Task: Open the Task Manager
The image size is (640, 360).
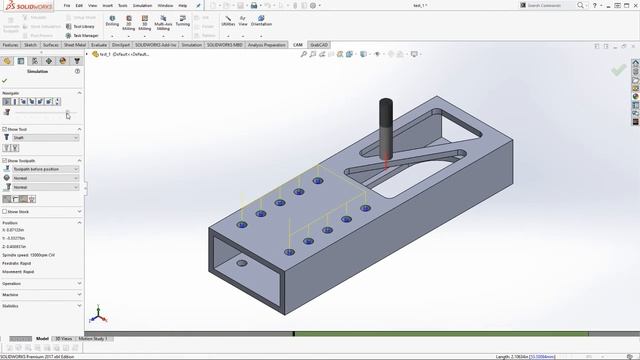Action: point(82,36)
